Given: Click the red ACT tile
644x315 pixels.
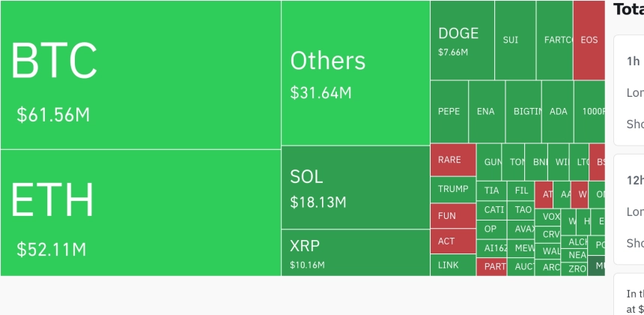Looking at the screenshot, I should pos(454,241).
